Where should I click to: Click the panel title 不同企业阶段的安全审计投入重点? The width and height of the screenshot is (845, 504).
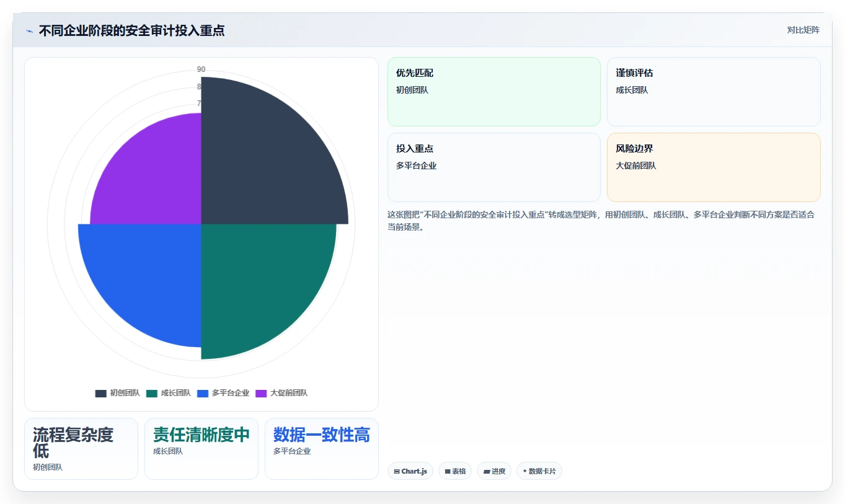pos(131,31)
